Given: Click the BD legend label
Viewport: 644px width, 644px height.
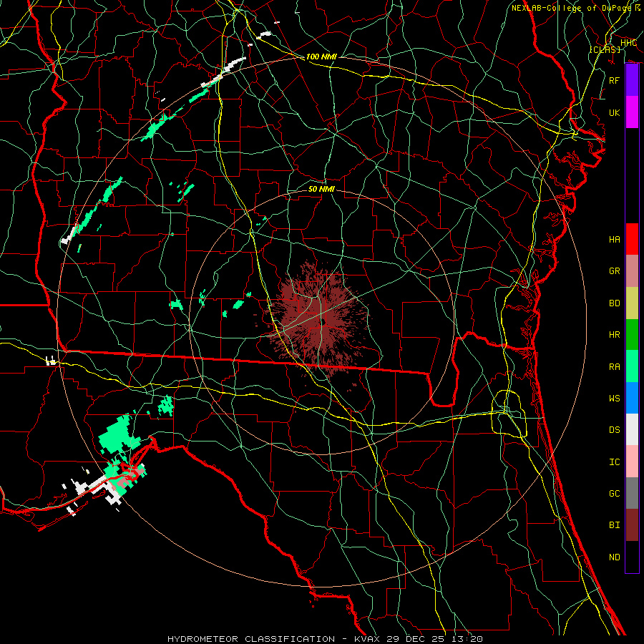Looking at the screenshot, I should [x=615, y=303].
